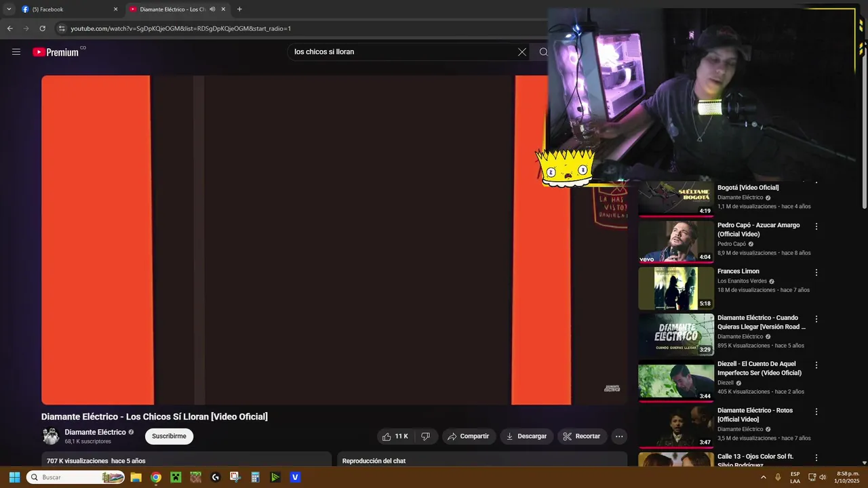Viewport: 868px width, 488px height.
Task: Open the tab search dropdown arrow
Action: 9,9
